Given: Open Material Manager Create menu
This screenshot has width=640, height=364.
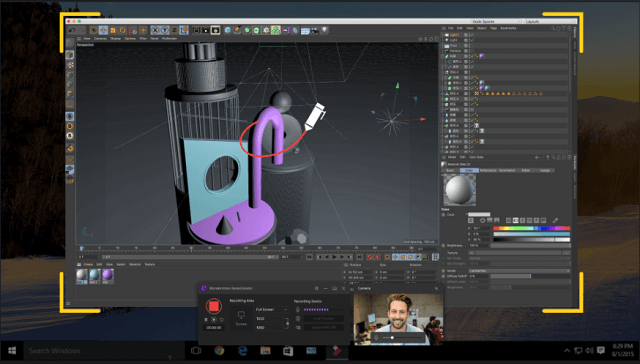Looking at the screenshot, I should tap(88, 264).
